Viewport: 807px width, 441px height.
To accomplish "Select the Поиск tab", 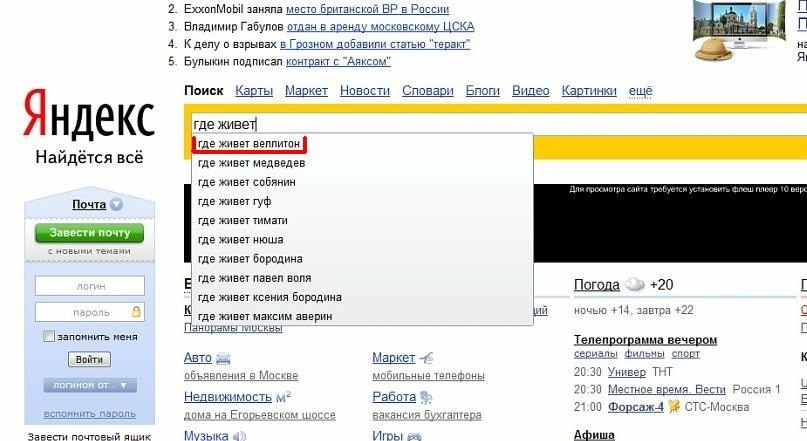I will click(x=204, y=91).
